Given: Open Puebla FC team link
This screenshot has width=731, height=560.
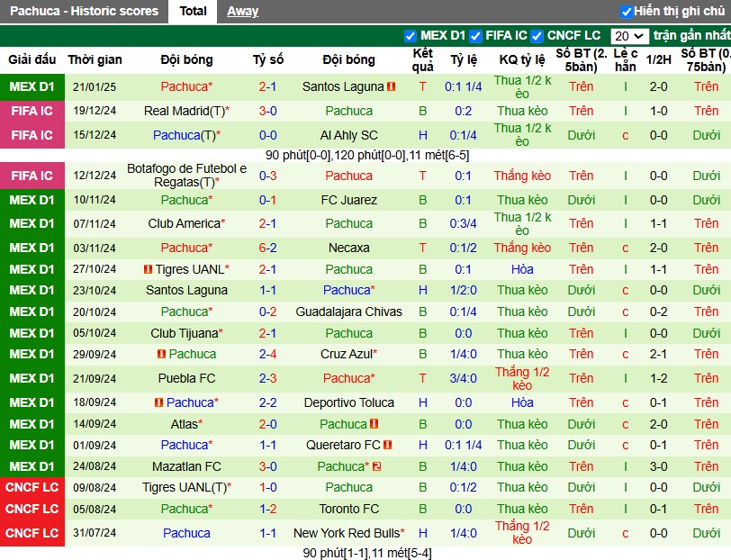Looking at the screenshot, I should [186, 378].
